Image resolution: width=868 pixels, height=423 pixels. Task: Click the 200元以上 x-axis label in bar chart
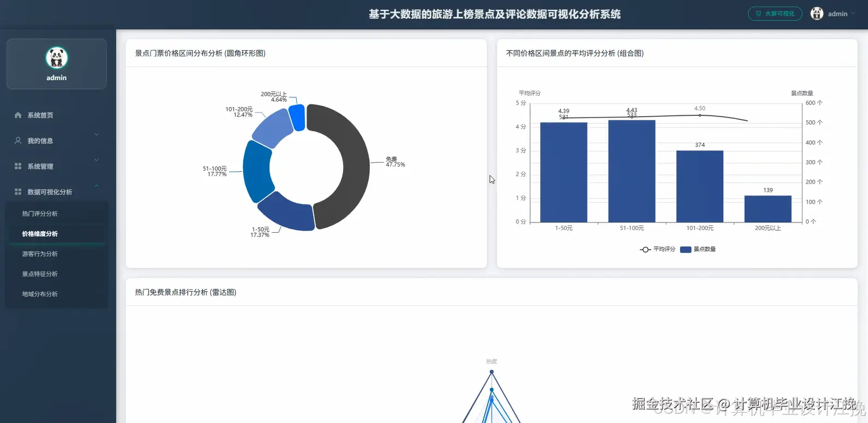768,228
